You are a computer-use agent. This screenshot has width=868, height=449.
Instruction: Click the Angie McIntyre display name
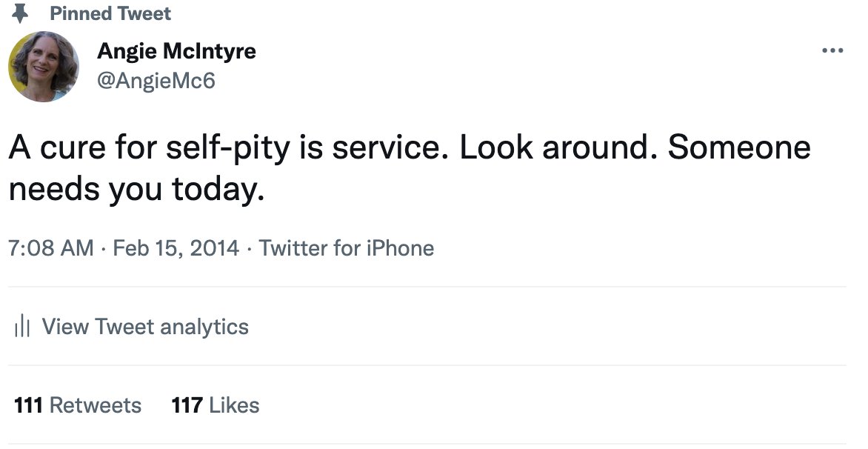[x=176, y=52]
